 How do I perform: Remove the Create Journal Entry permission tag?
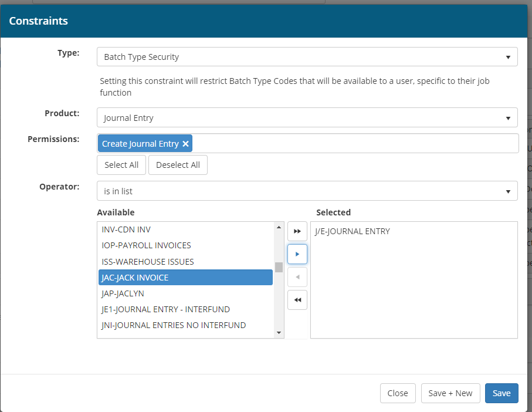coord(185,144)
